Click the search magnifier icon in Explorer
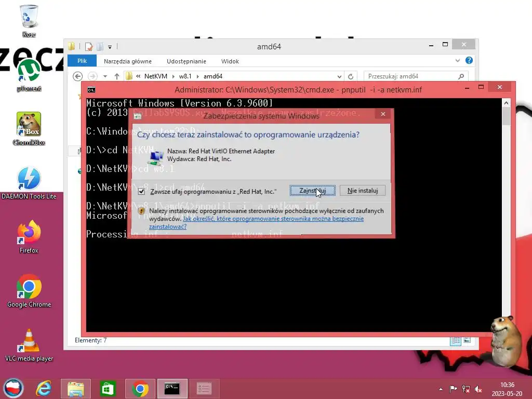Image resolution: width=532 pixels, height=399 pixels. [461, 76]
